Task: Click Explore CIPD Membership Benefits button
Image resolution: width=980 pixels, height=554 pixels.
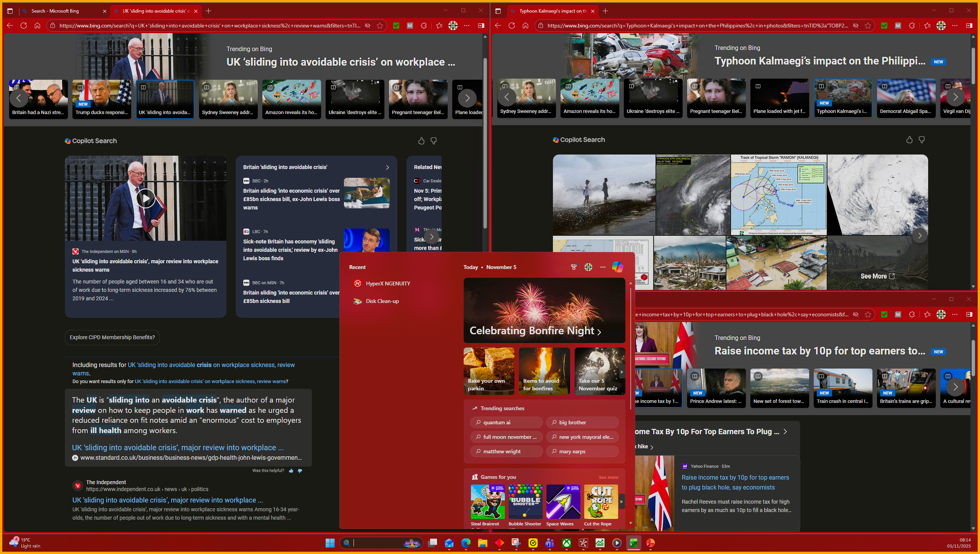Action: coord(112,337)
